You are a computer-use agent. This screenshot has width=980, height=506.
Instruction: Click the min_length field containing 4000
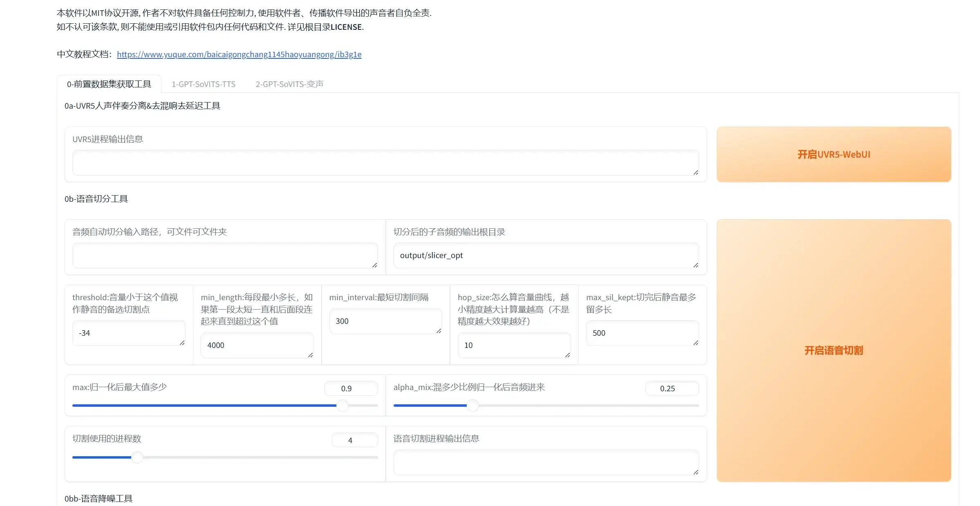point(257,345)
